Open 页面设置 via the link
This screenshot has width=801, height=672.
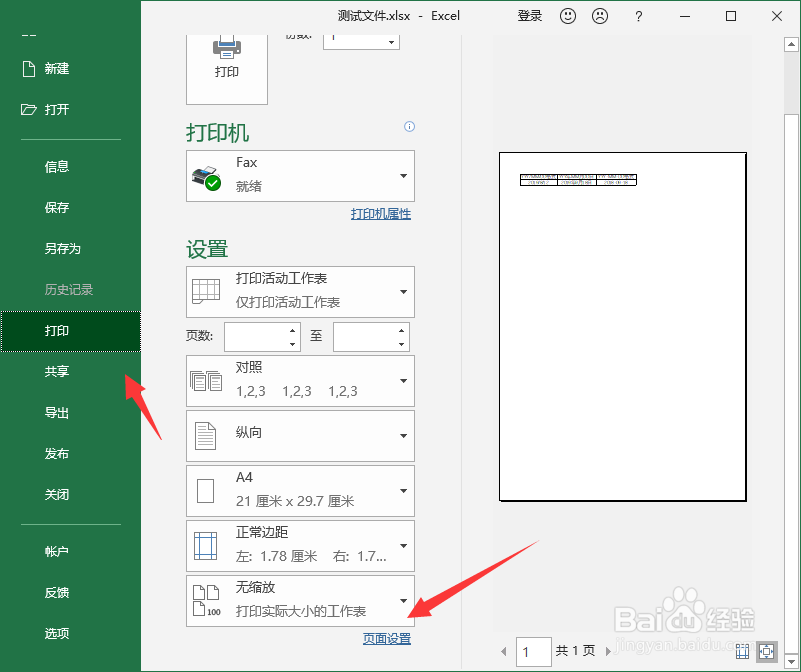(x=387, y=637)
